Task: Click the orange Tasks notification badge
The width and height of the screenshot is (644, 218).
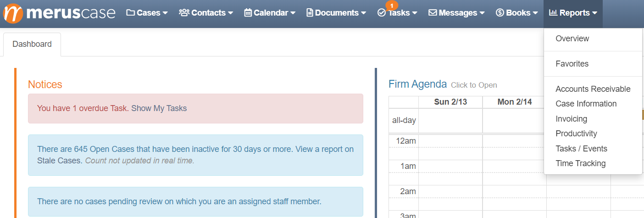Action: click(392, 6)
